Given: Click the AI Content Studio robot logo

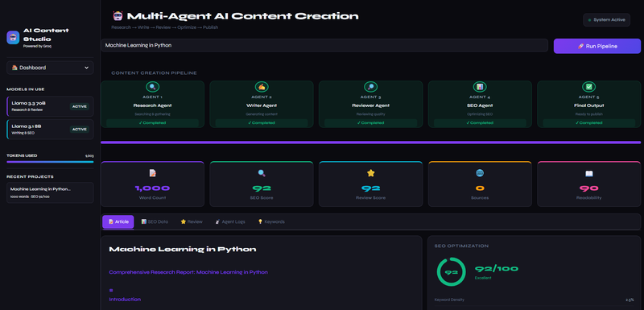Looking at the screenshot, I should [13, 37].
